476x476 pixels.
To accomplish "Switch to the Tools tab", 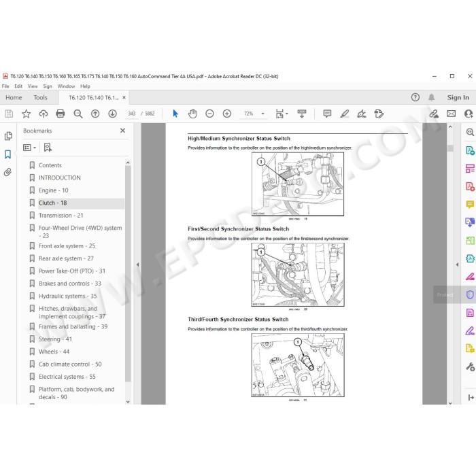I will (40, 97).
